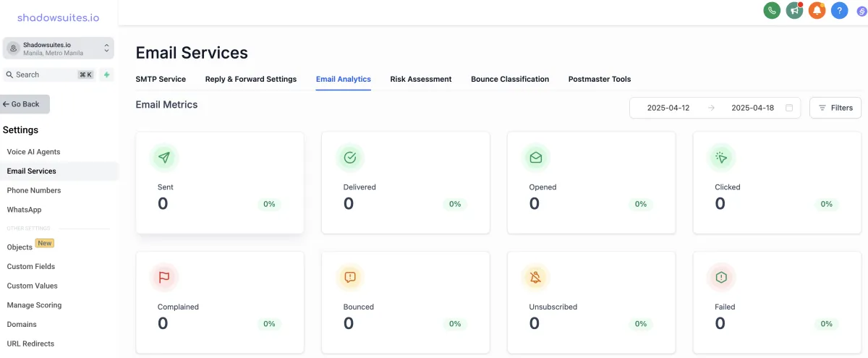Set the start date 2025-04-12

[668, 108]
